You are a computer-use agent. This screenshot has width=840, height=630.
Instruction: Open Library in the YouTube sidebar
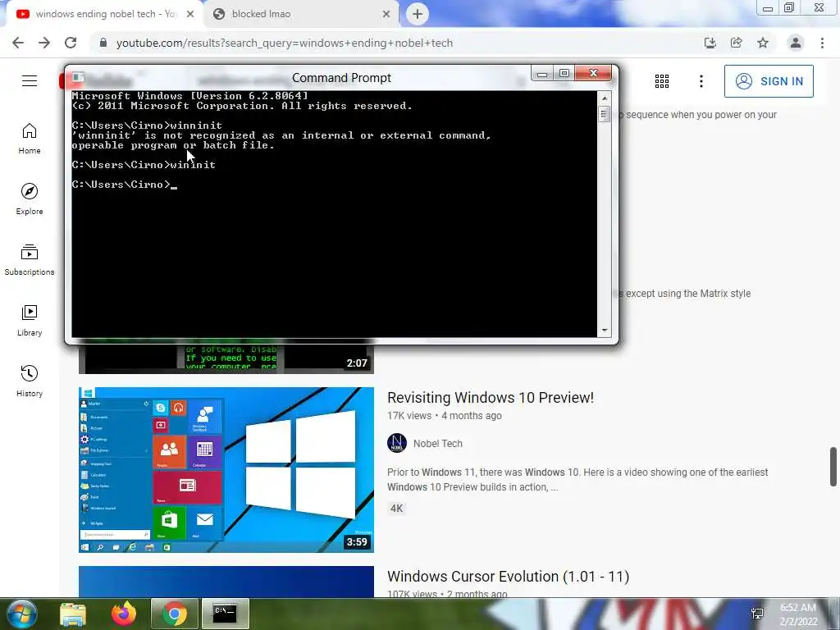pos(30,320)
